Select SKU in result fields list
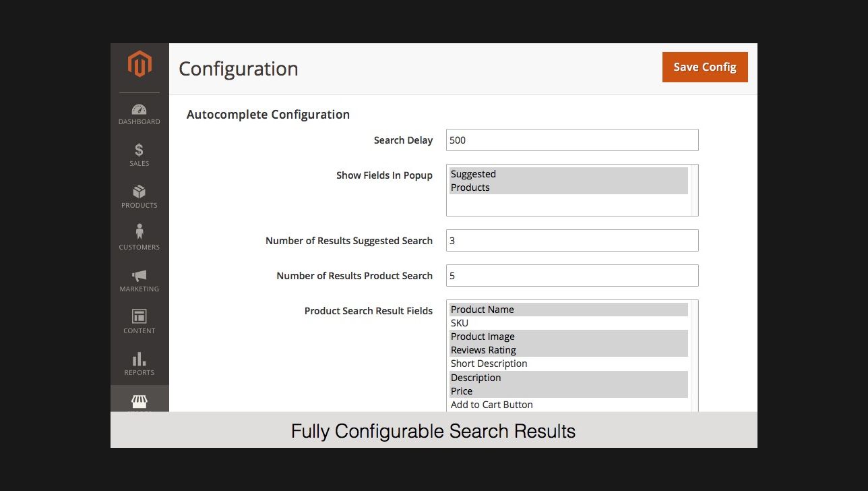Screen dimensions: 868x491 tap(460, 323)
